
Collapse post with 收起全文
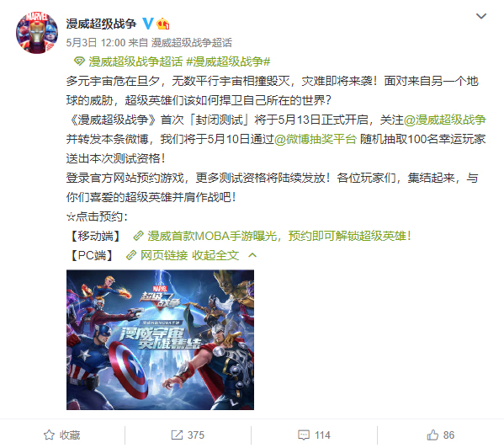click(x=215, y=255)
